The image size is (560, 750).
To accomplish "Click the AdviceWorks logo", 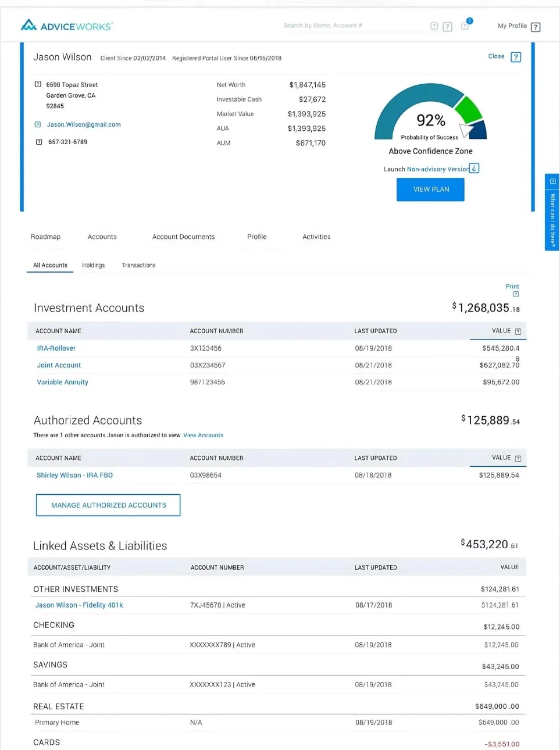I will coord(66,26).
